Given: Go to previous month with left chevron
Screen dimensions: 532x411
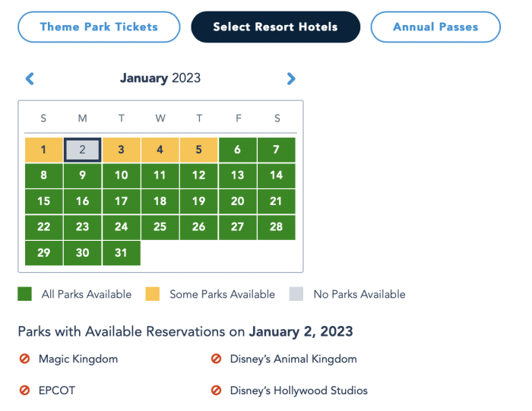Looking at the screenshot, I should point(30,79).
